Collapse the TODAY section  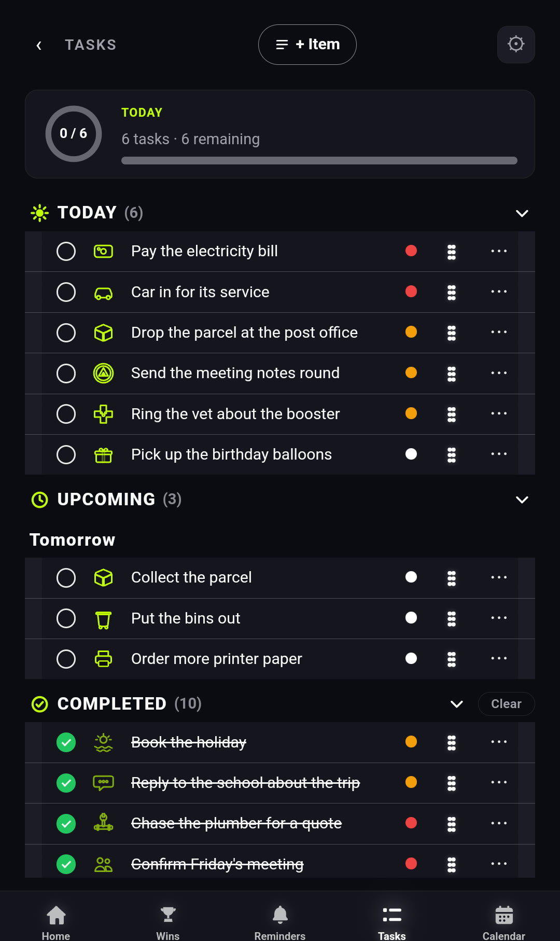522,213
